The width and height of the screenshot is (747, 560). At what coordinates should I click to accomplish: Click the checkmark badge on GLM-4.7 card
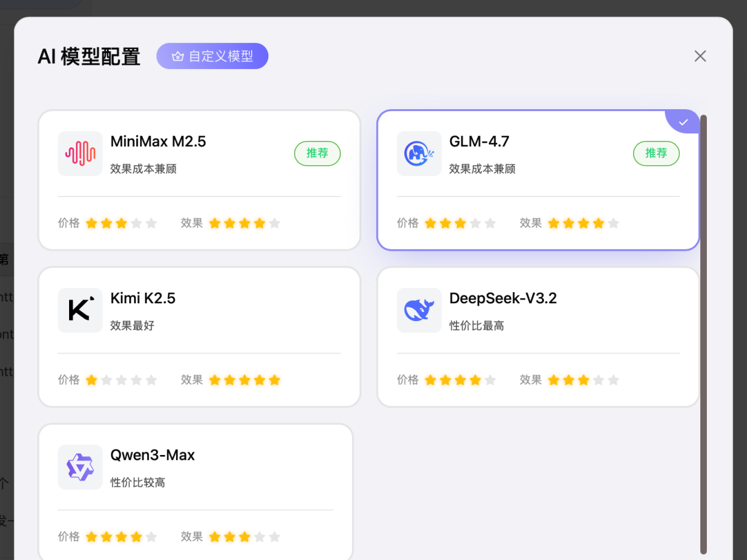click(x=683, y=122)
